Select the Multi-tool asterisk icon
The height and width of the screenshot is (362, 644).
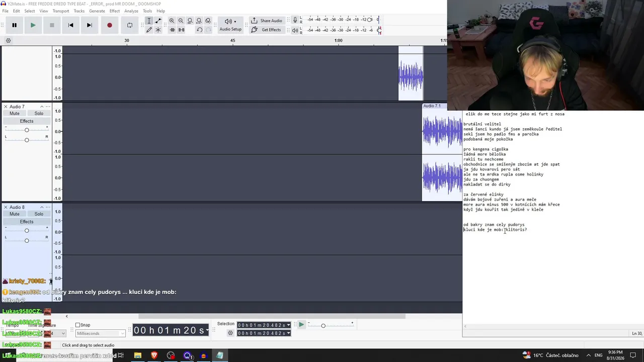pos(158,30)
